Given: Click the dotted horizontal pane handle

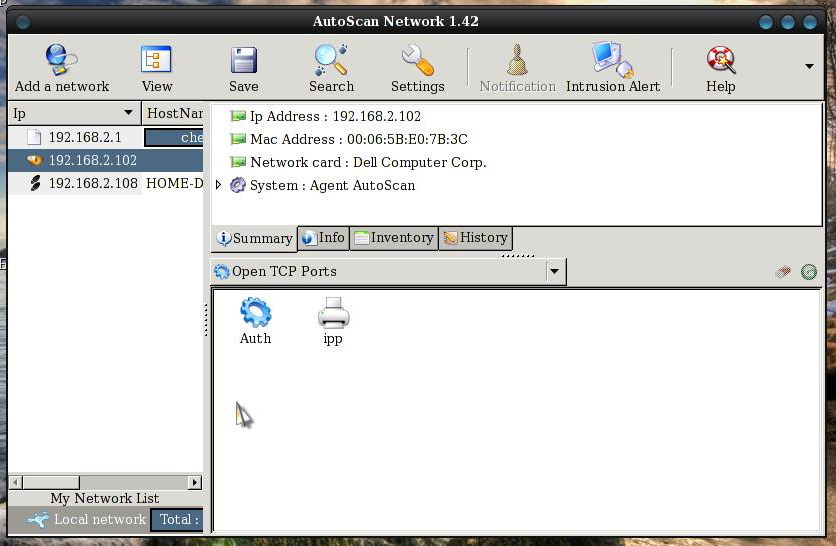Looking at the screenshot, I should tap(517, 255).
